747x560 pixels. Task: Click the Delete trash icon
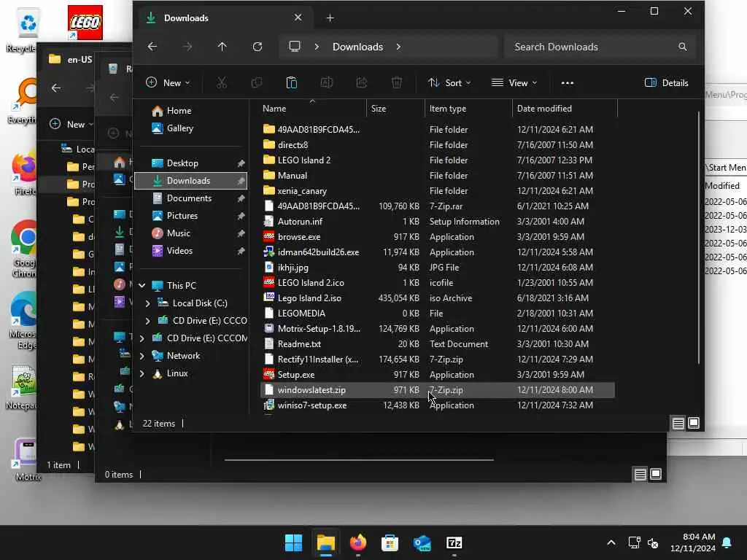(396, 83)
